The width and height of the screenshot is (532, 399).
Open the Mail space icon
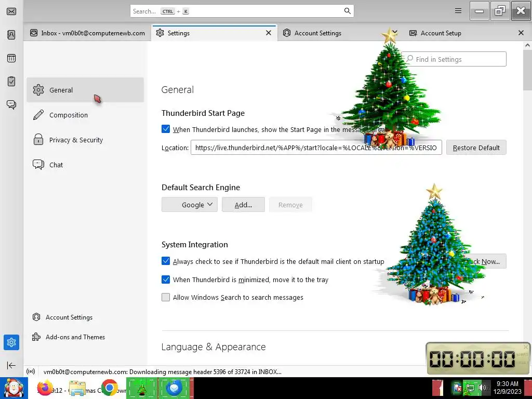pyautogui.click(x=11, y=11)
